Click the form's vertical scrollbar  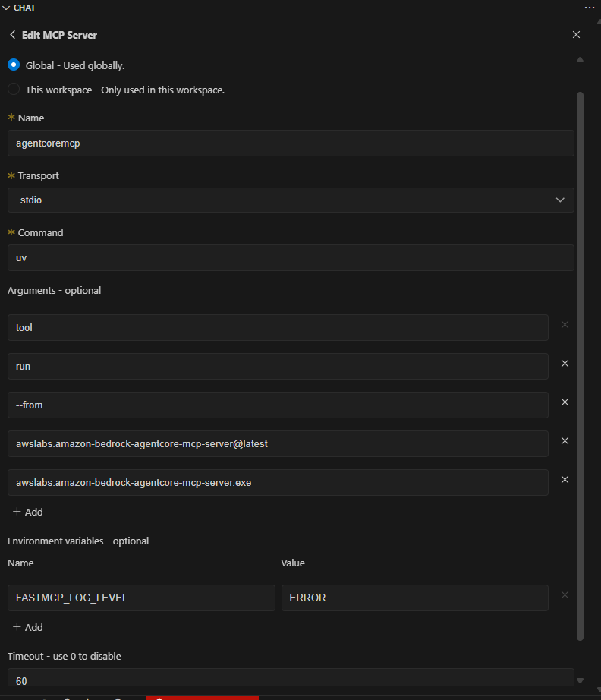(581, 364)
